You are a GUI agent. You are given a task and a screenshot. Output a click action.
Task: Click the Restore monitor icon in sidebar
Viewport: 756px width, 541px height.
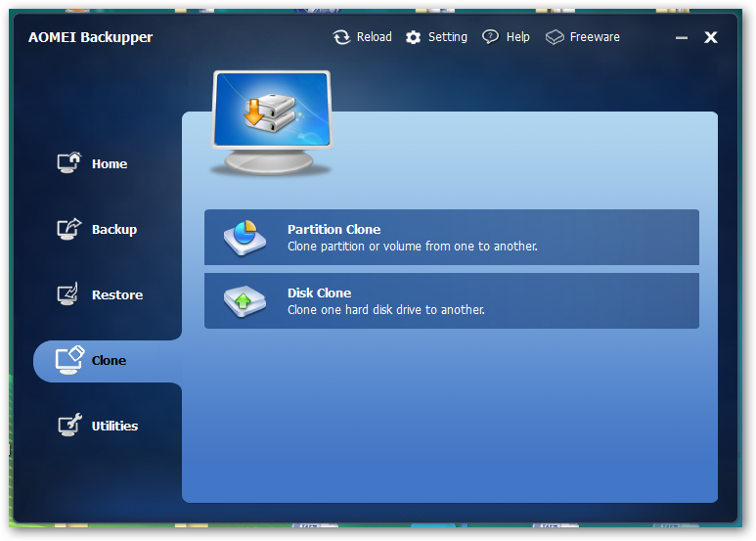(x=67, y=293)
